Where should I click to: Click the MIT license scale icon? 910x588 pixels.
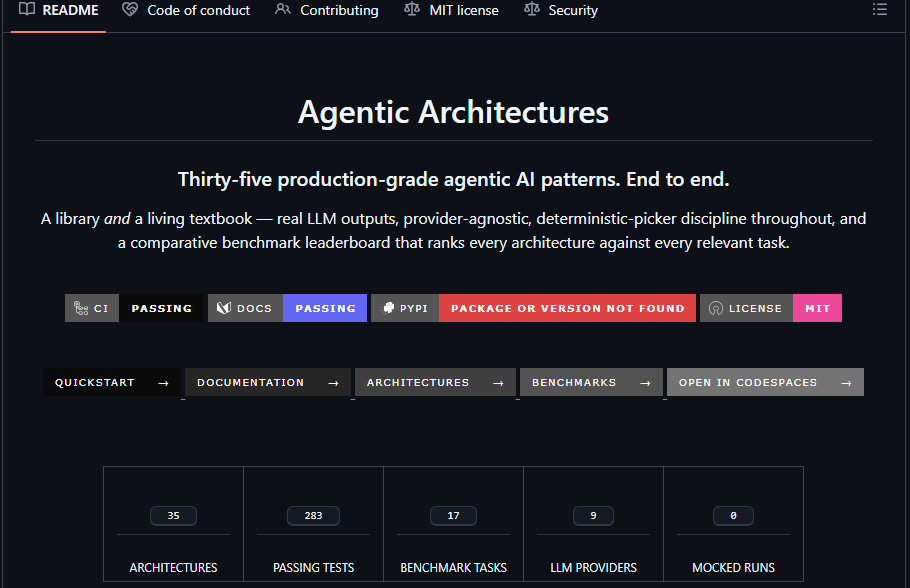[411, 9]
